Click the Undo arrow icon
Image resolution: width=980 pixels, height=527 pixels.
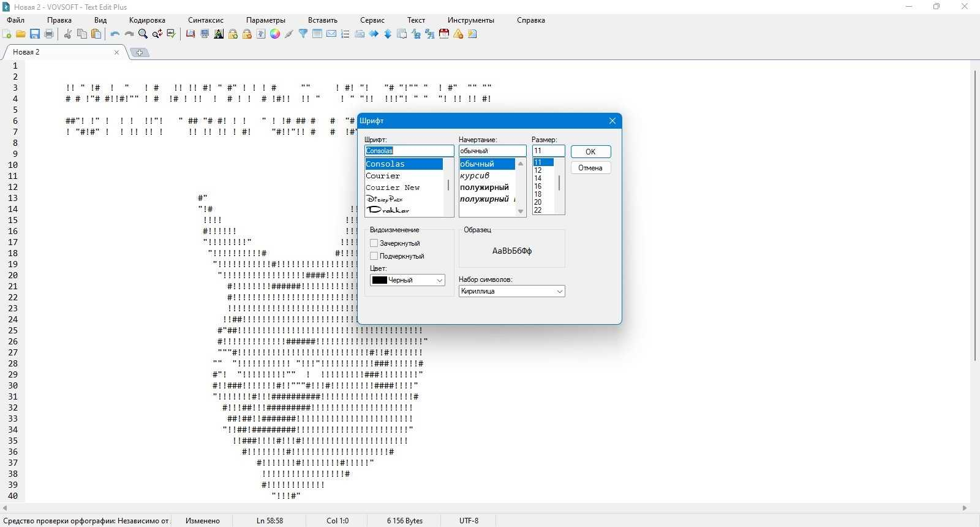click(115, 34)
